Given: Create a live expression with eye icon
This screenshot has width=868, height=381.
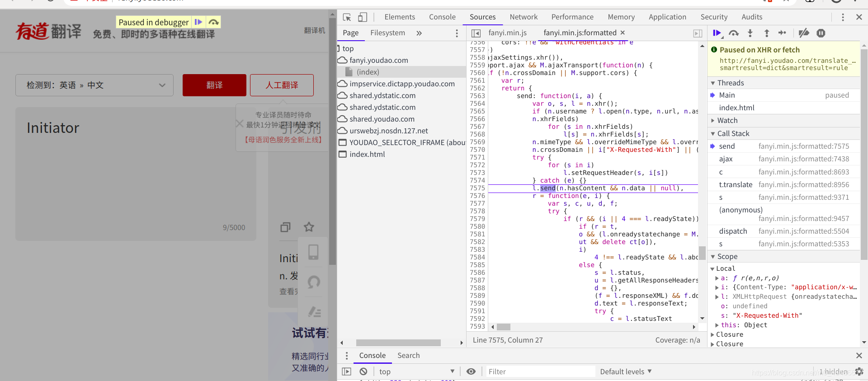Looking at the screenshot, I should (471, 372).
